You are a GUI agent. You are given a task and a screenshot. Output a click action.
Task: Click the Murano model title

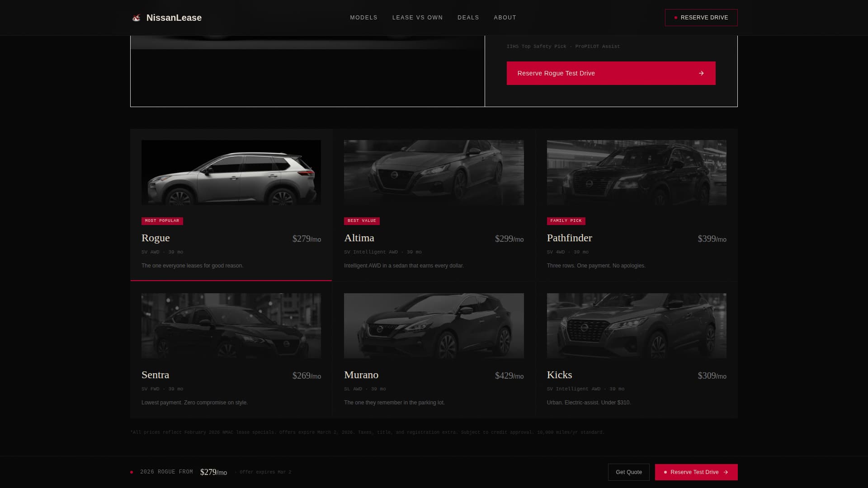(x=361, y=375)
